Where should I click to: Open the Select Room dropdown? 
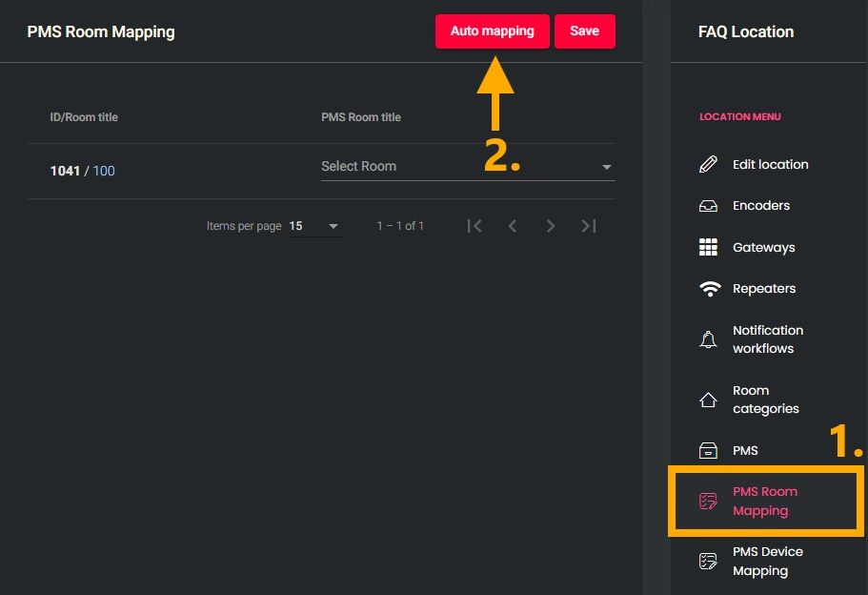[x=457, y=166]
